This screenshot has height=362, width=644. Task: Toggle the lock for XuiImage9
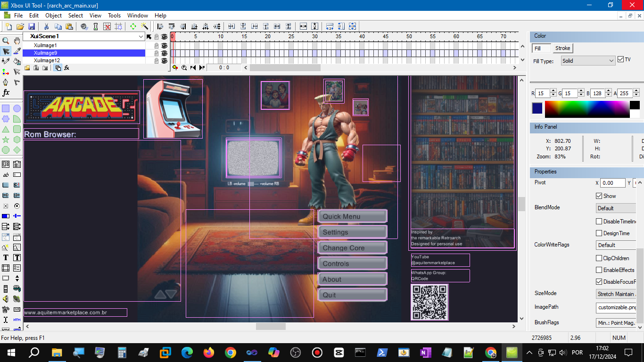(157, 53)
